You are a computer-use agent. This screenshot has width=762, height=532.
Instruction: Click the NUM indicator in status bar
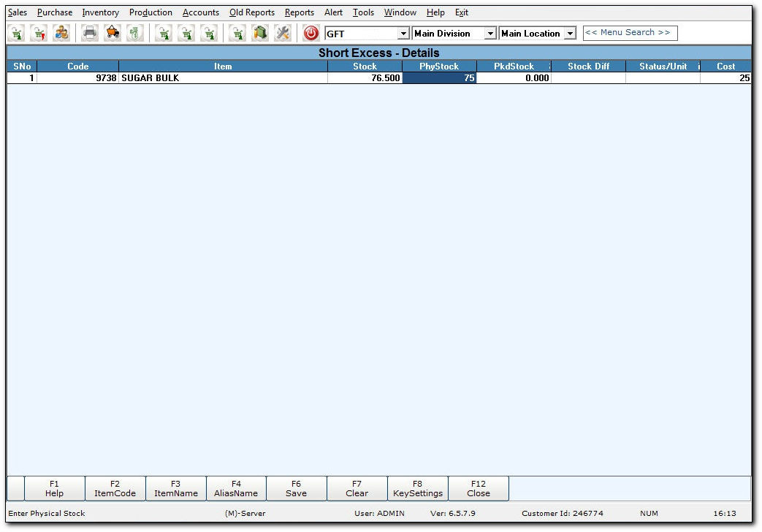click(649, 513)
